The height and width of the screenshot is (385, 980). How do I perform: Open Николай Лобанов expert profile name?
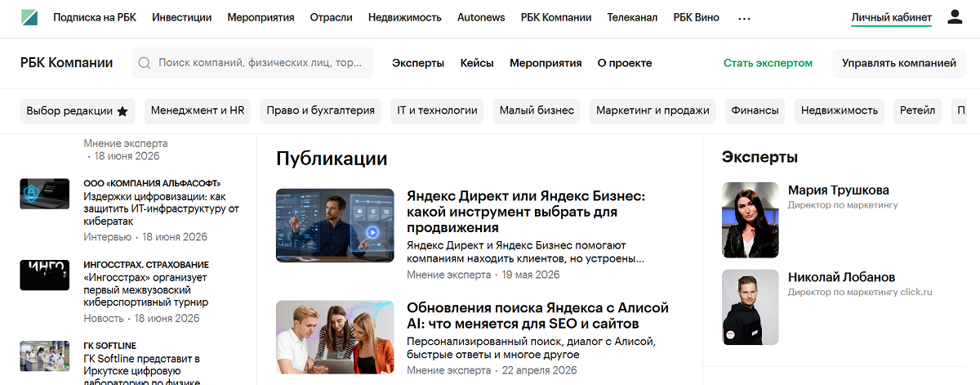click(x=841, y=277)
